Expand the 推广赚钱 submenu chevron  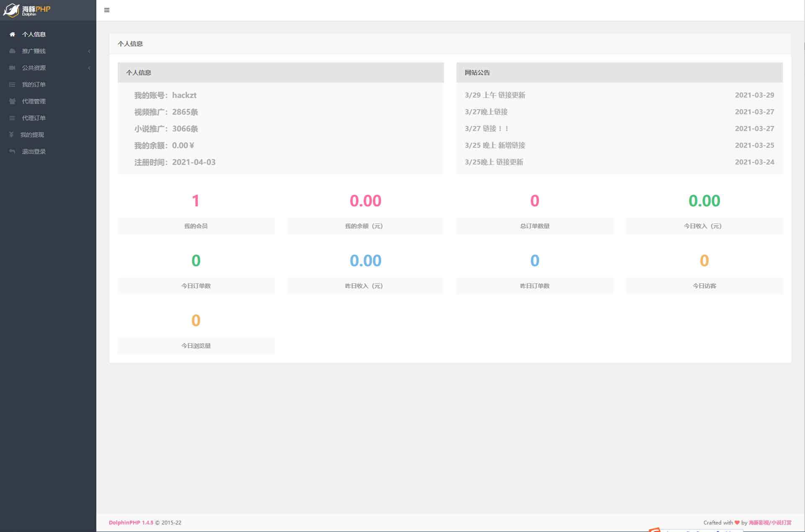89,51
